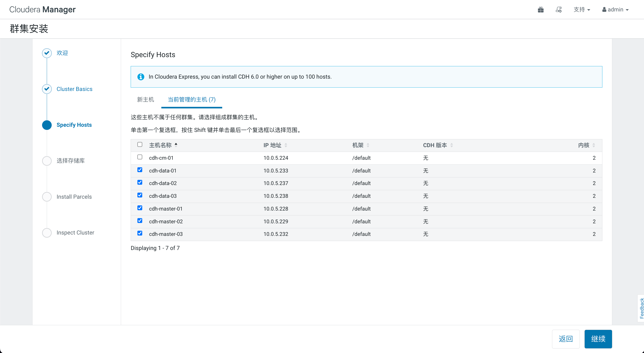Click the 欢迎 step checkmark circle
The width and height of the screenshot is (644, 353).
point(47,53)
